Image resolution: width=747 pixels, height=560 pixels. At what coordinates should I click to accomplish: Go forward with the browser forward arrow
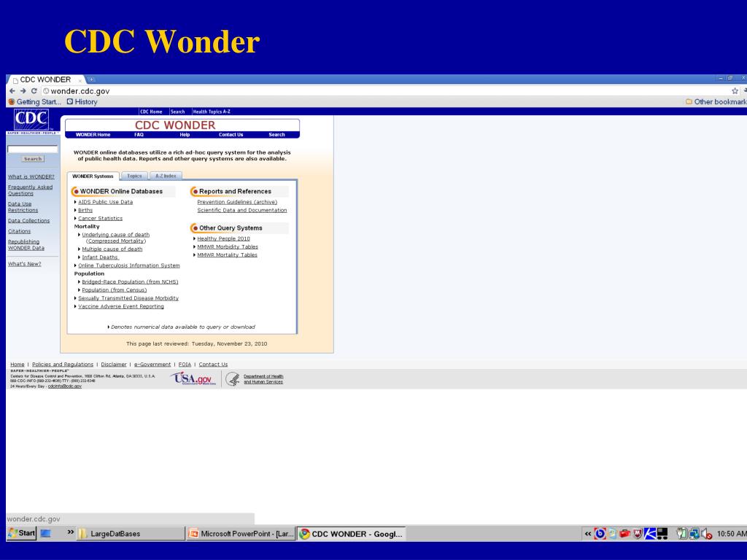23,91
